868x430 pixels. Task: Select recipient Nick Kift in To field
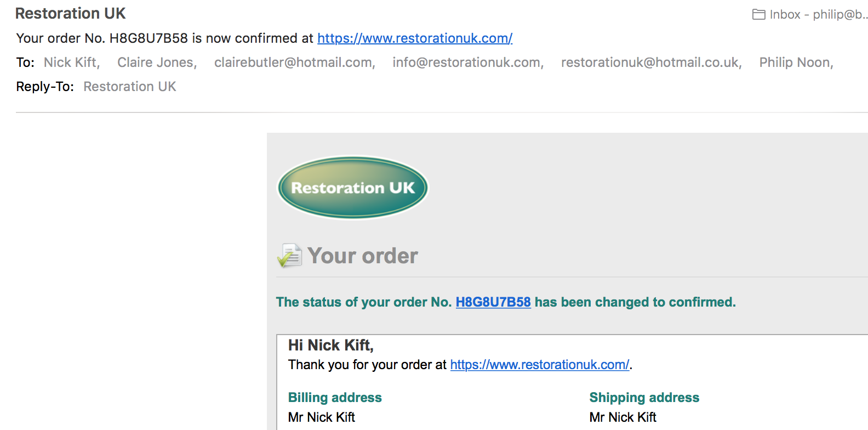tap(70, 63)
